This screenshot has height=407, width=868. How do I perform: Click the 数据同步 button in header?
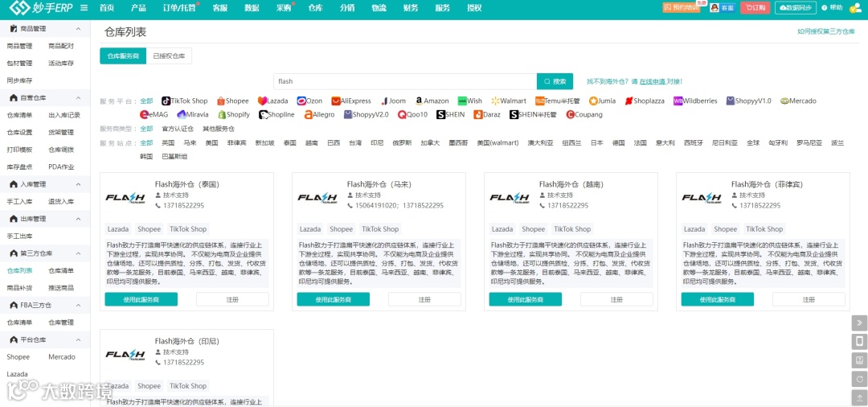796,8
